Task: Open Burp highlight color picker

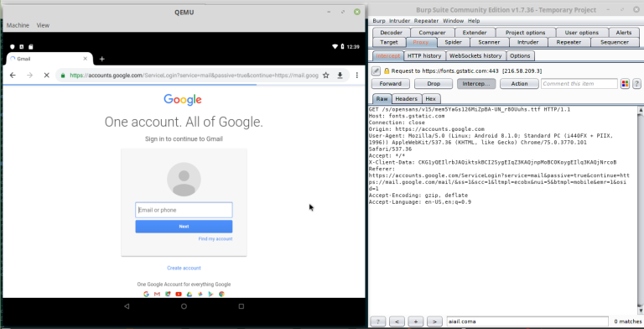Action: click(x=625, y=83)
